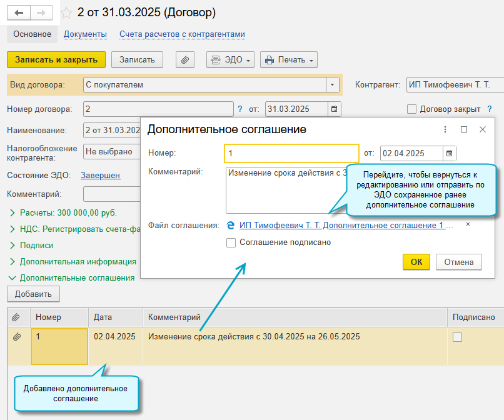
Task: Confirm the agreement with OK button
Action: [416, 262]
